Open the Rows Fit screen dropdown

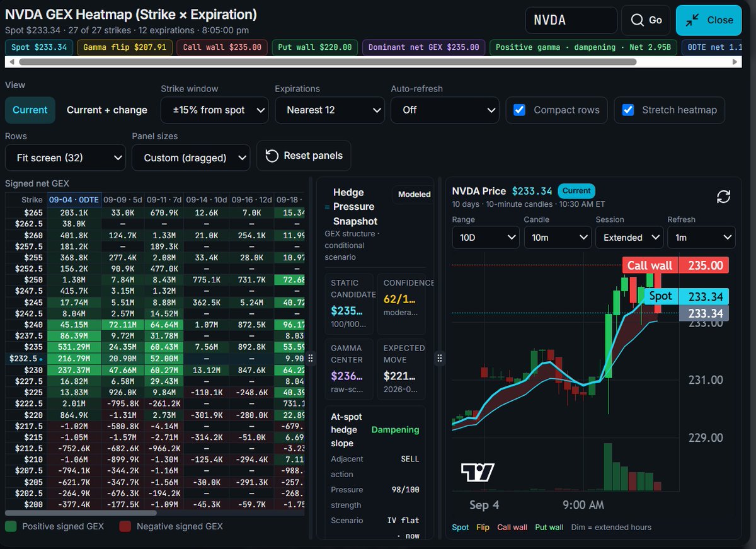66,158
